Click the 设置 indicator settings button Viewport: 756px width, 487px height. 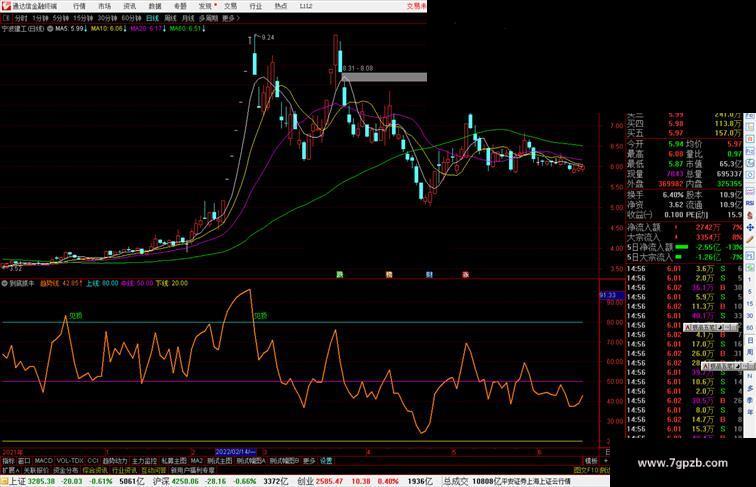(326, 461)
